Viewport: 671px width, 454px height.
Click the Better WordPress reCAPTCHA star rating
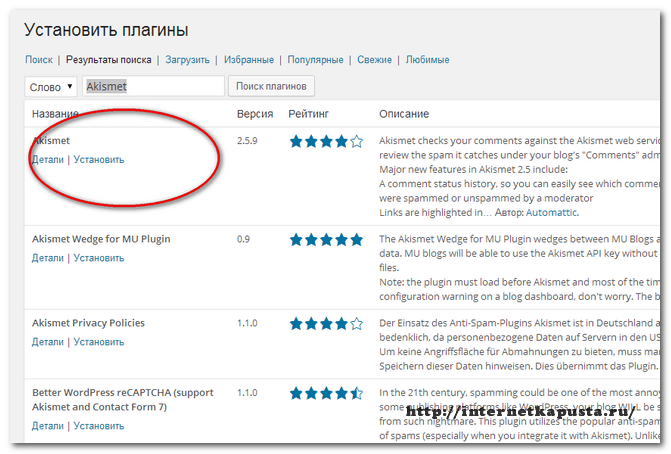[326, 393]
